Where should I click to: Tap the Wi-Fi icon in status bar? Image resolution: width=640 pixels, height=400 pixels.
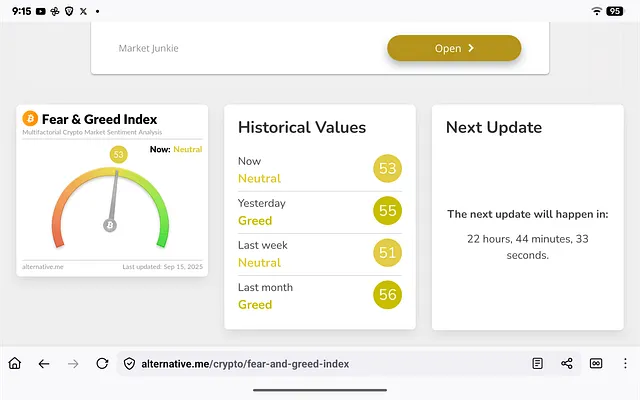pos(597,11)
